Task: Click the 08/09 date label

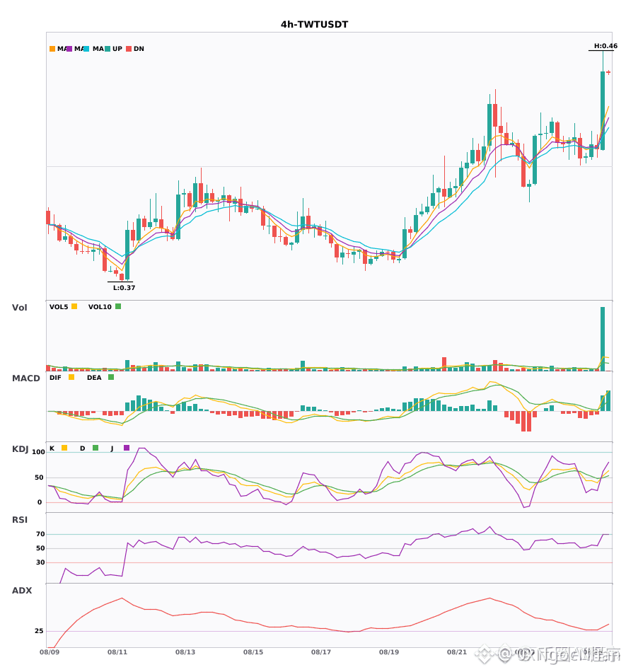Action: [50, 652]
